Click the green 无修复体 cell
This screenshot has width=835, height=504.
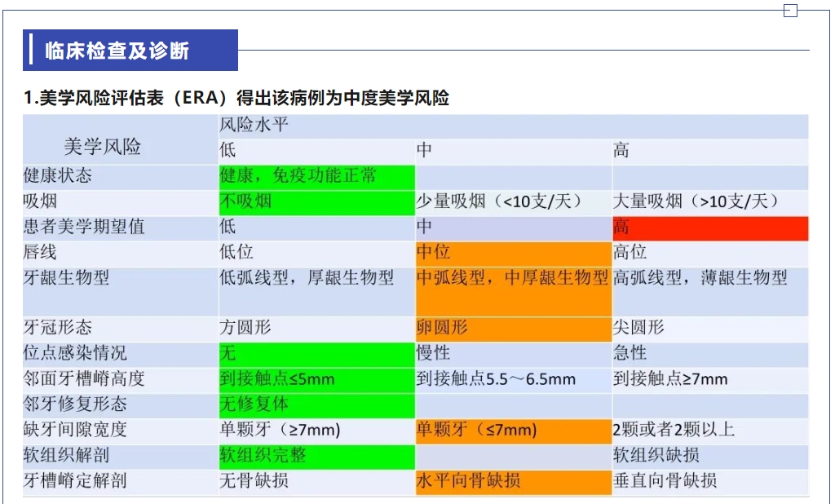tap(316, 405)
